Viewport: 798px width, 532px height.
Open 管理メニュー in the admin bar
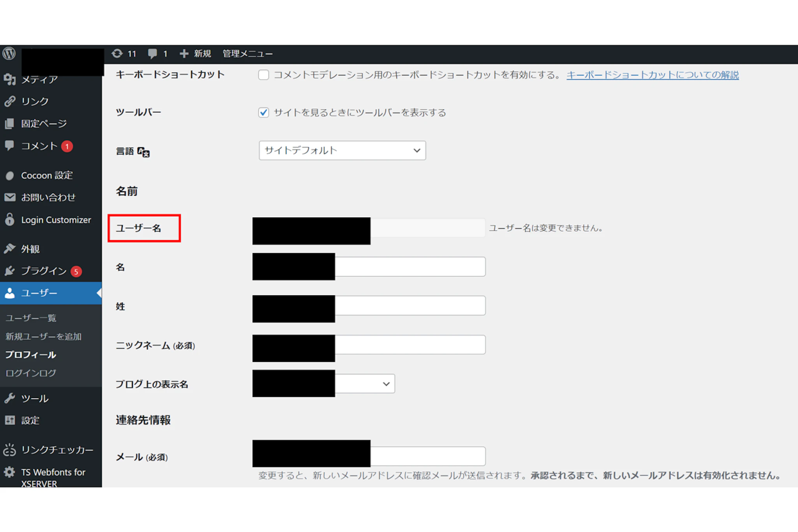tap(247, 54)
